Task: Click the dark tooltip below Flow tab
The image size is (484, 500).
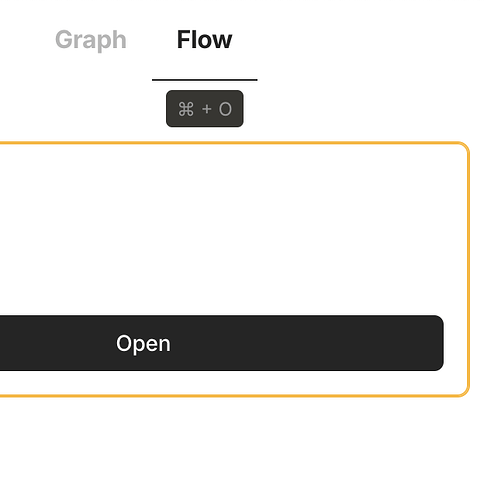Action: pos(205,109)
